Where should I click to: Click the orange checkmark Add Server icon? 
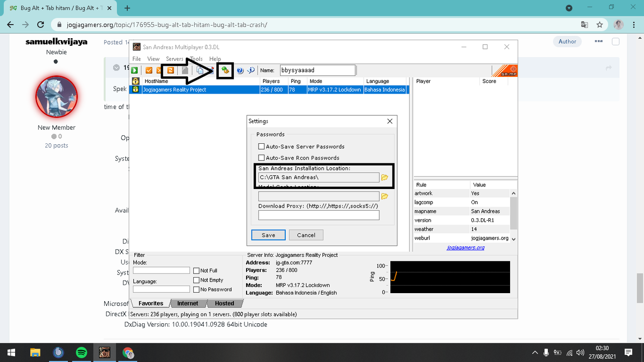(149, 70)
